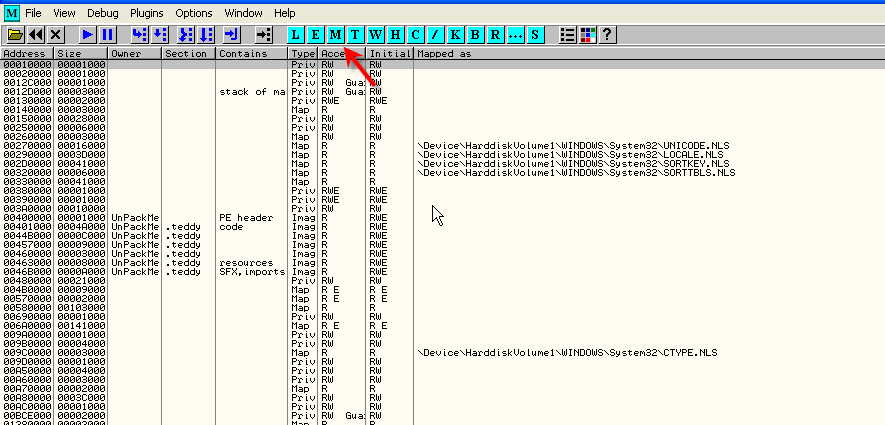Open Executable modules with E button

click(x=315, y=34)
